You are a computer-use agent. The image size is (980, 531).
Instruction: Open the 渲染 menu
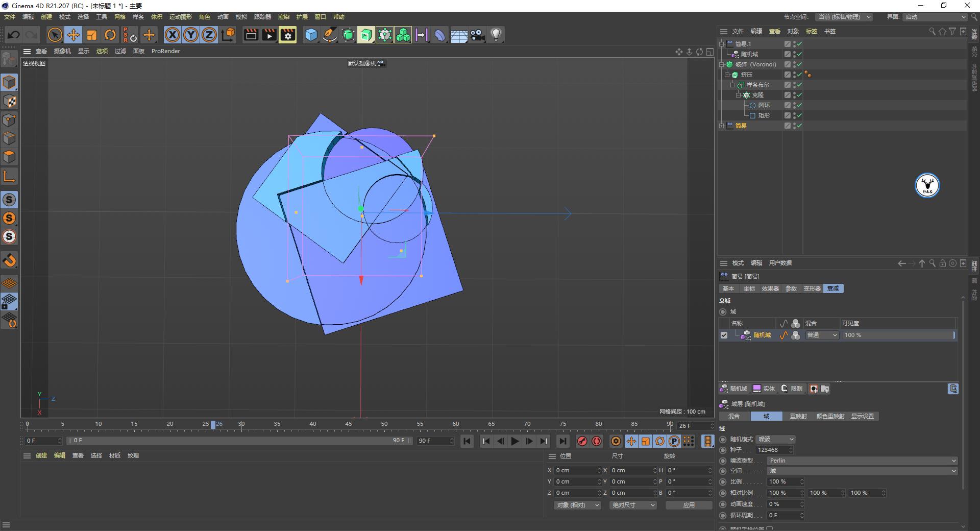click(x=284, y=17)
